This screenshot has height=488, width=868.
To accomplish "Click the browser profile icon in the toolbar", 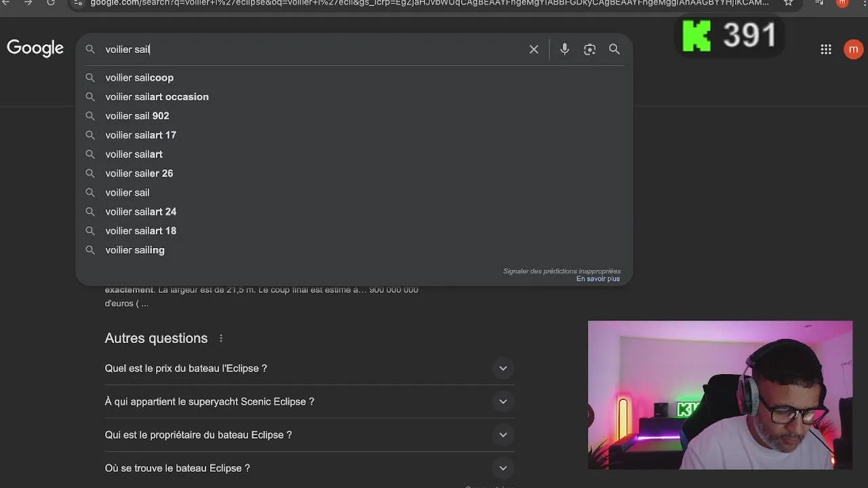I will (842, 3).
